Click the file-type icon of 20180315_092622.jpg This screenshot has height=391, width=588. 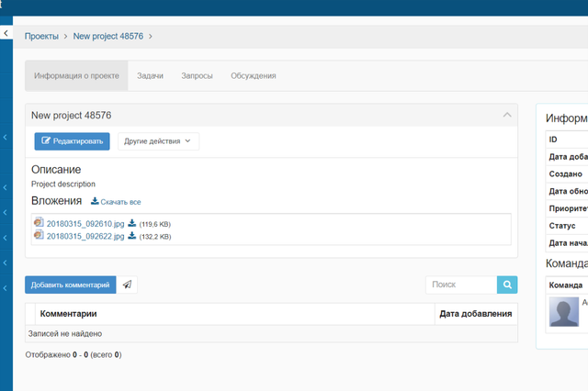(x=39, y=235)
